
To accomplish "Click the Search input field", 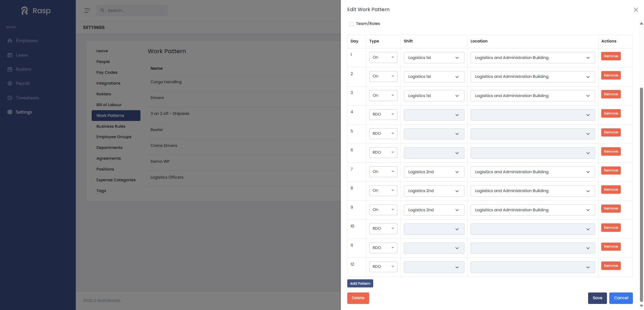I will point(135,10).
